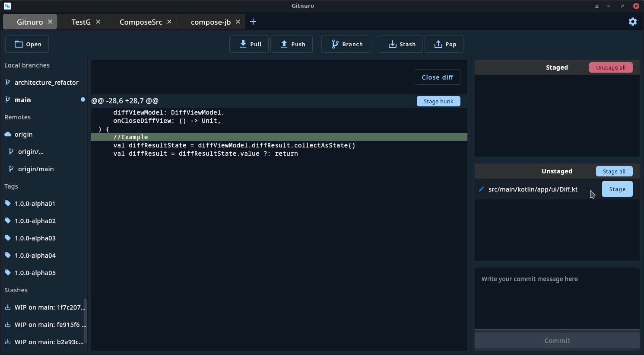Close the diff view

tap(438, 77)
